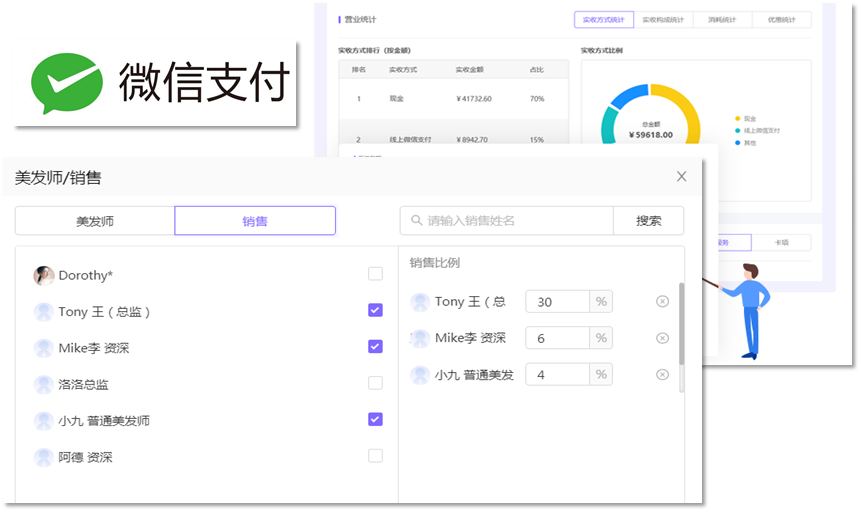The height and width of the screenshot is (512, 861).
Task: Click Mike李 avatar in 销售比例 panel
Action: tap(420, 338)
